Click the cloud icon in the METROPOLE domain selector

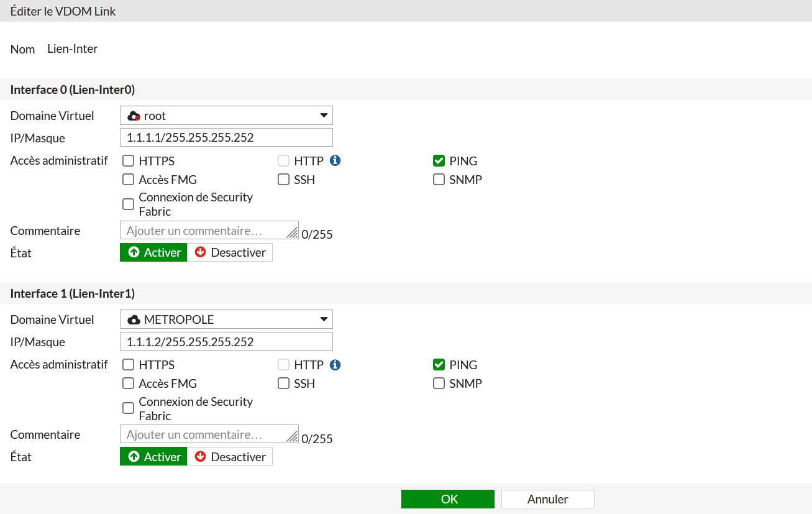(134, 319)
